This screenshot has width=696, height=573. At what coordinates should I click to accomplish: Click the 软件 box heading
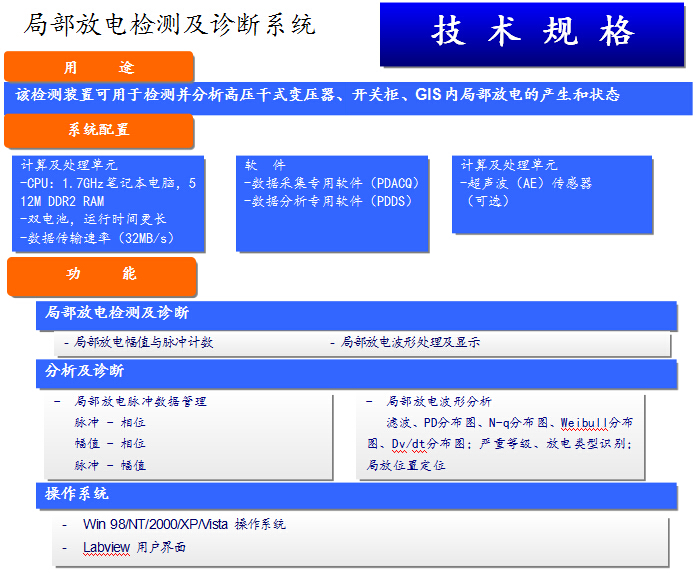click(265, 165)
